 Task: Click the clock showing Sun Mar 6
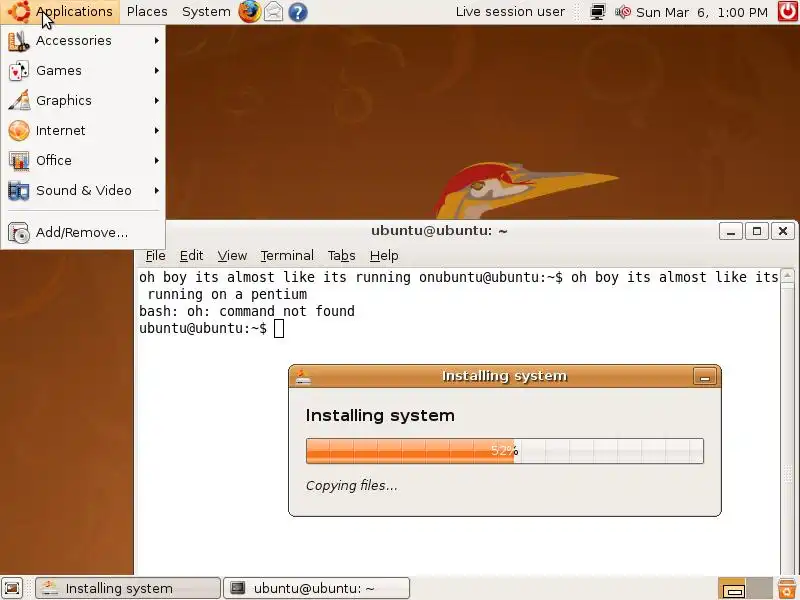702,12
